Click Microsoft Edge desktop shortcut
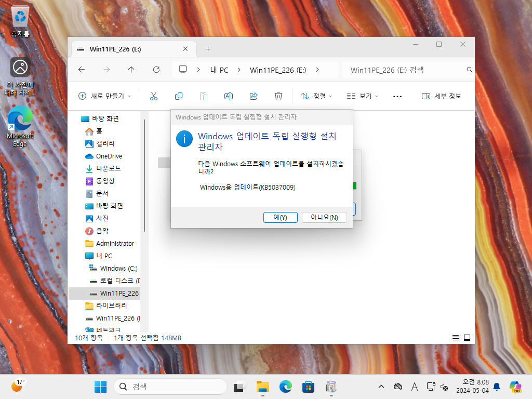Image resolution: width=532 pixels, height=399 pixels. tap(20, 126)
